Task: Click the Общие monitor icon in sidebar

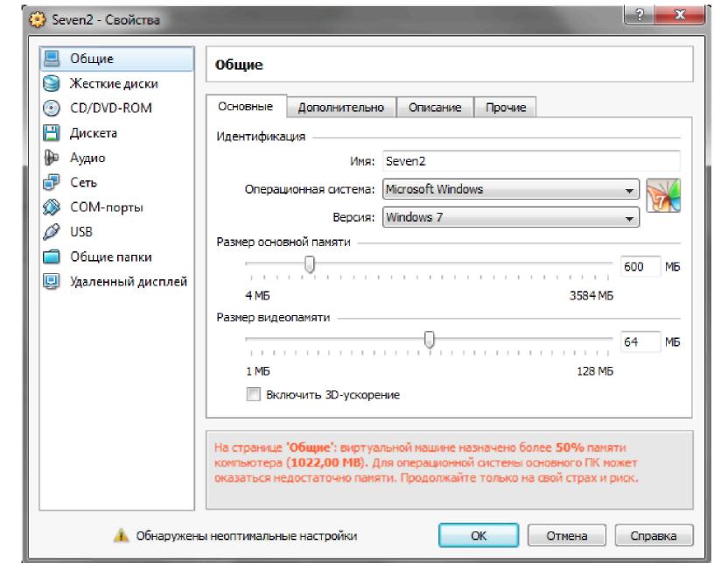Action: (x=52, y=59)
